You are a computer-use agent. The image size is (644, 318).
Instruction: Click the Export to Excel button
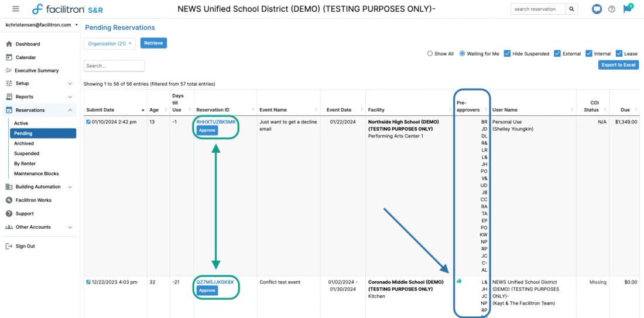(x=618, y=65)
